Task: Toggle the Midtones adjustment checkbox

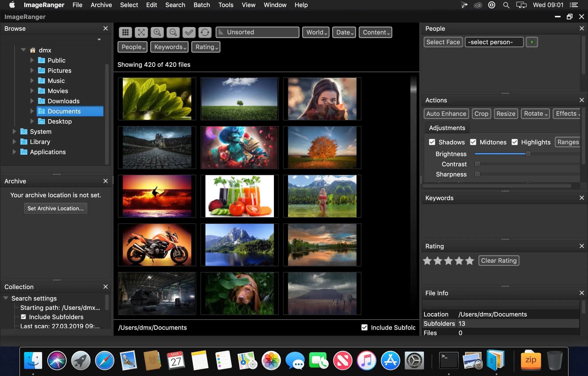Action: coord(473,142)
